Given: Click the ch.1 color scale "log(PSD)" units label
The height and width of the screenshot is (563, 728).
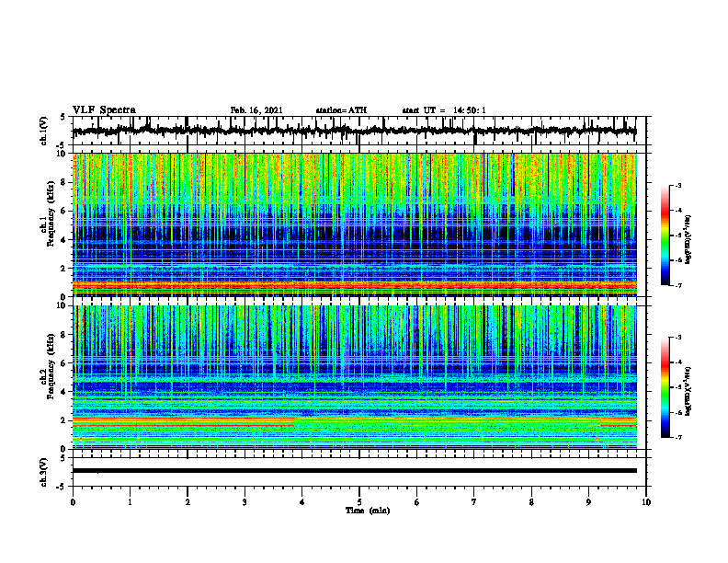Looking at the screenshot, I should pyautogui.click(x=688, y=240).
